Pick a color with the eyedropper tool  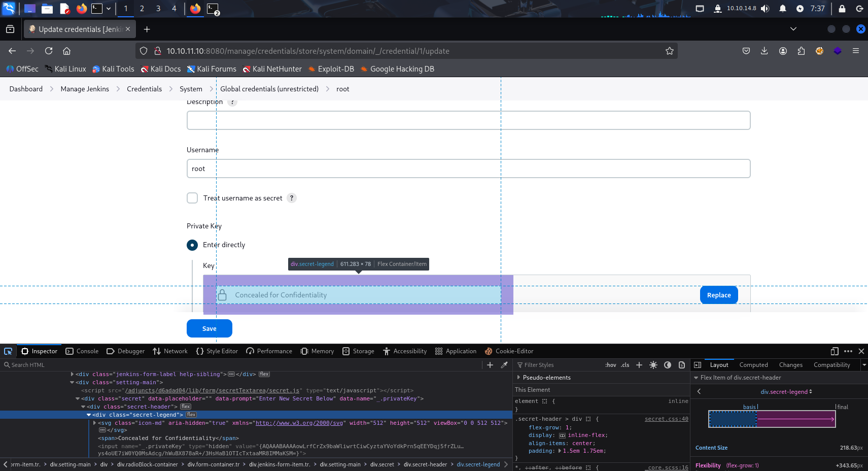pyautogui.click(x=504, y=365)
